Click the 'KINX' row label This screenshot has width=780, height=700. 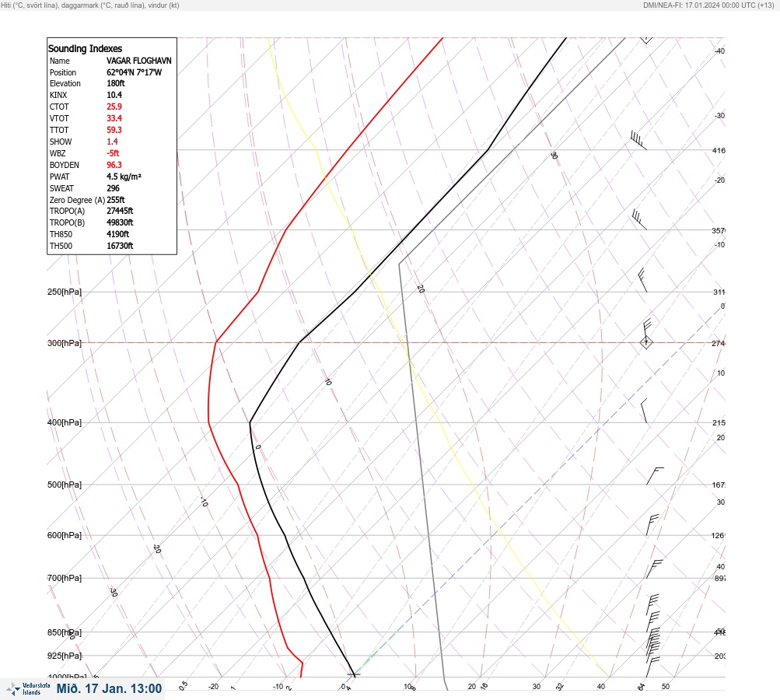(x=58, y=95)
